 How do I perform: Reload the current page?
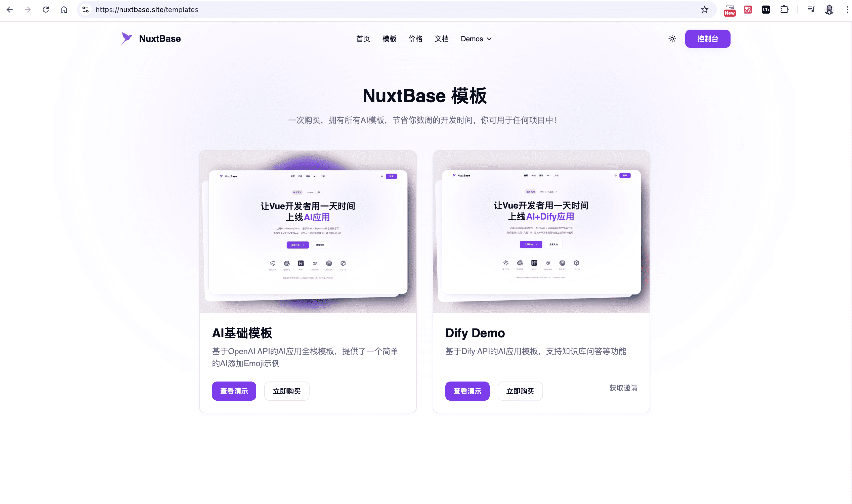[x=46, y=10]
